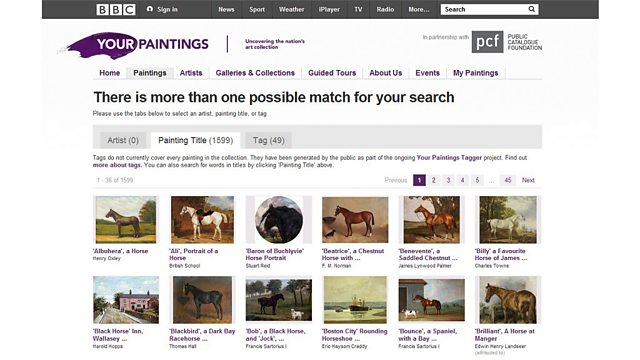
Task: Expand the More... menu
Action: 419,9
